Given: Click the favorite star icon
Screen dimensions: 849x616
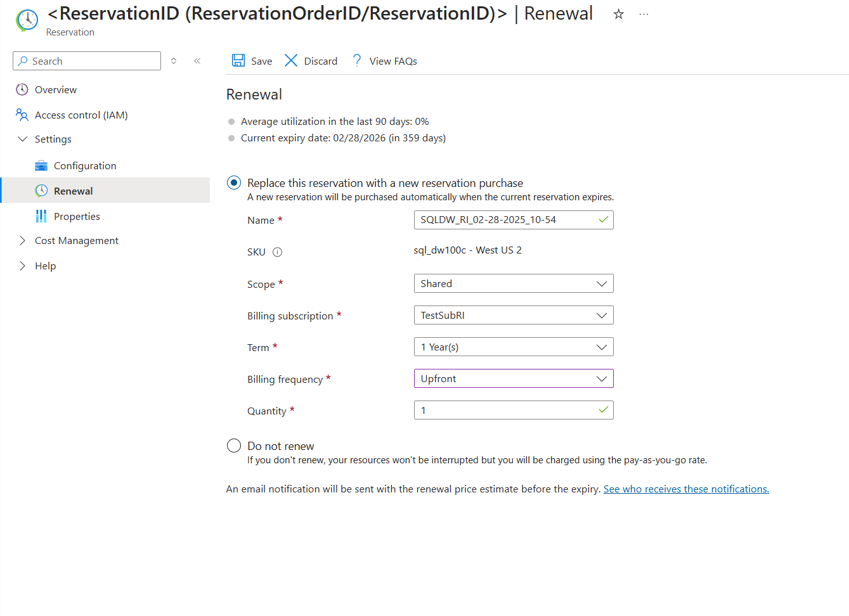Looking at the screenshot, I should pyautogui.click(x=618, y=14).
